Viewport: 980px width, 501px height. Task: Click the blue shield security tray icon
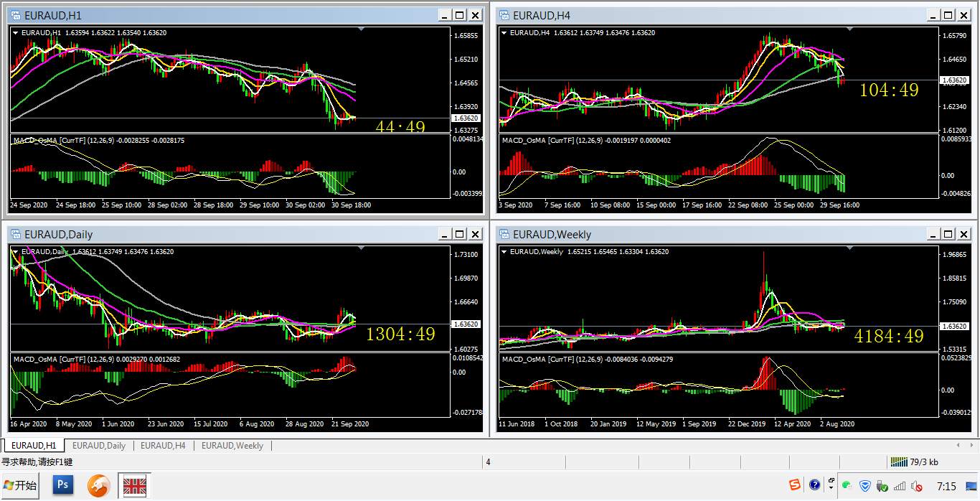coord(865,486)
